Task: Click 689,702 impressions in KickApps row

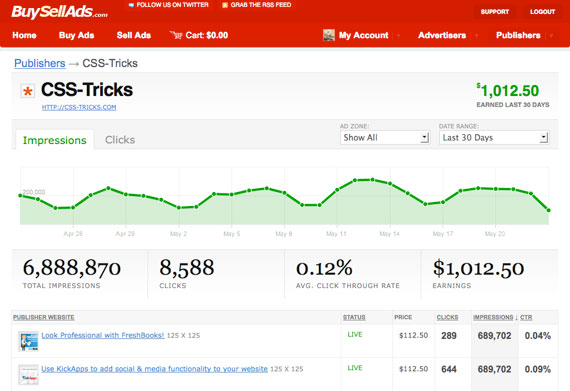Action: pyautogui.click(x=494, y=369)
